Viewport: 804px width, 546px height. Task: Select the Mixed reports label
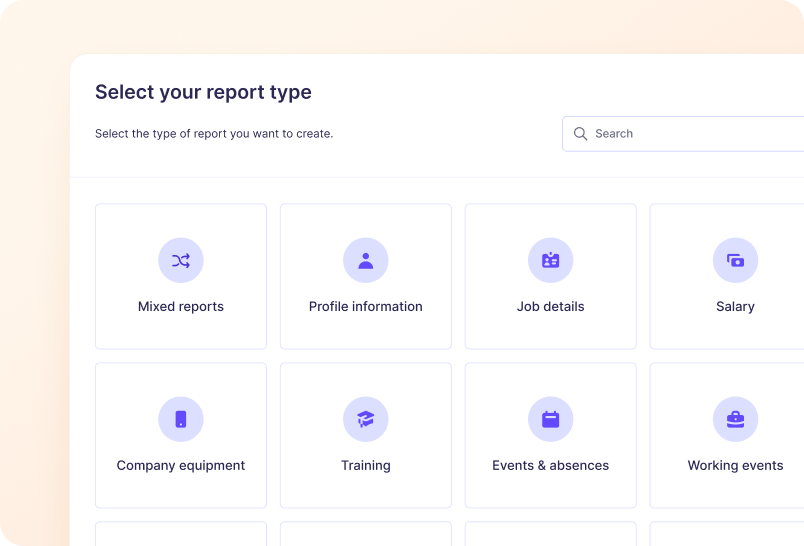[x=181, y=307]
